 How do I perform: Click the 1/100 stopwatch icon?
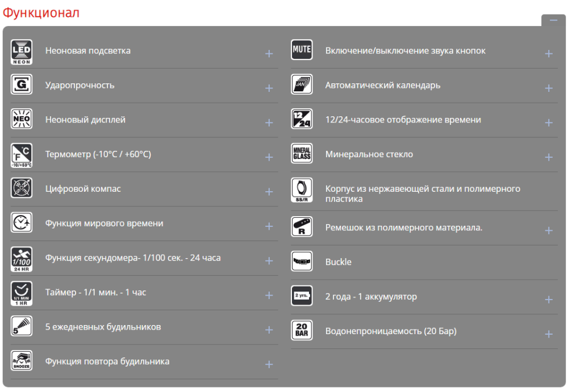pos(22,258)
